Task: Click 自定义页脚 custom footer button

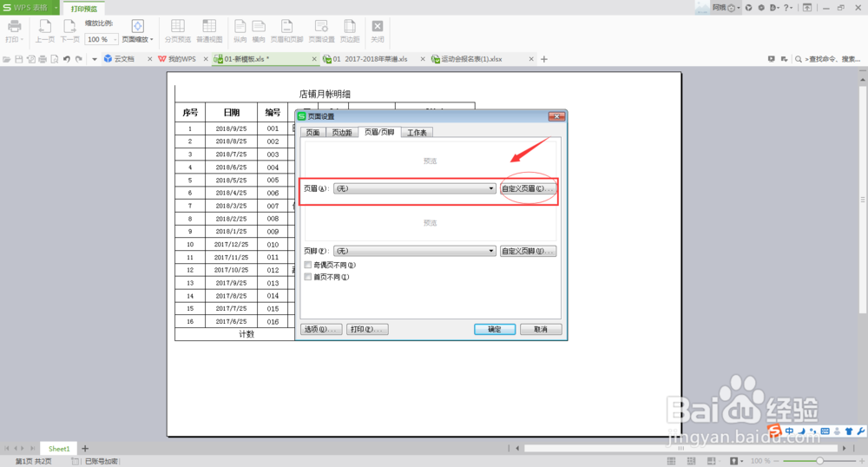Action: click(528, 251)
